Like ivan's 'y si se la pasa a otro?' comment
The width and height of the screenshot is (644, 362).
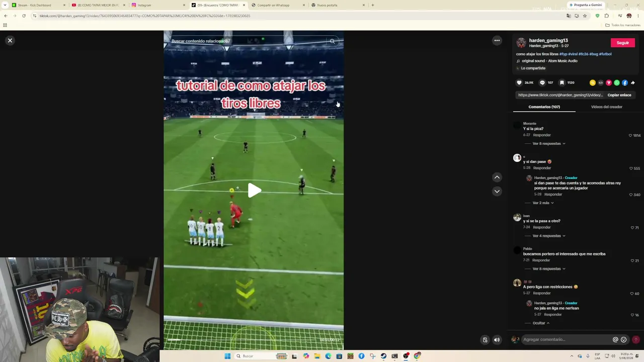point(632,227)
